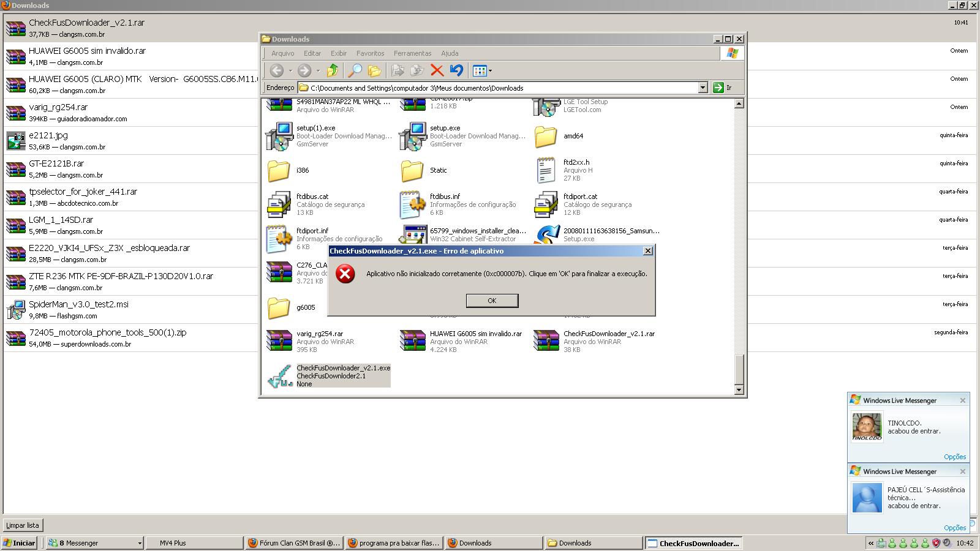The width and height of the screenshot is (980, 551).
Task: Select ftdibus.inf configuration file icon
Action: [413, 204]
